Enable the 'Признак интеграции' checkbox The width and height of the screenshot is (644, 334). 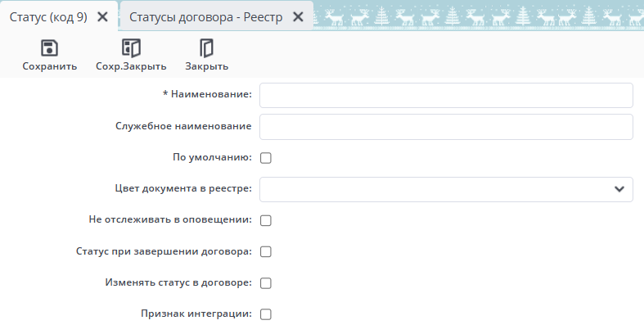(x=265, y=314)
